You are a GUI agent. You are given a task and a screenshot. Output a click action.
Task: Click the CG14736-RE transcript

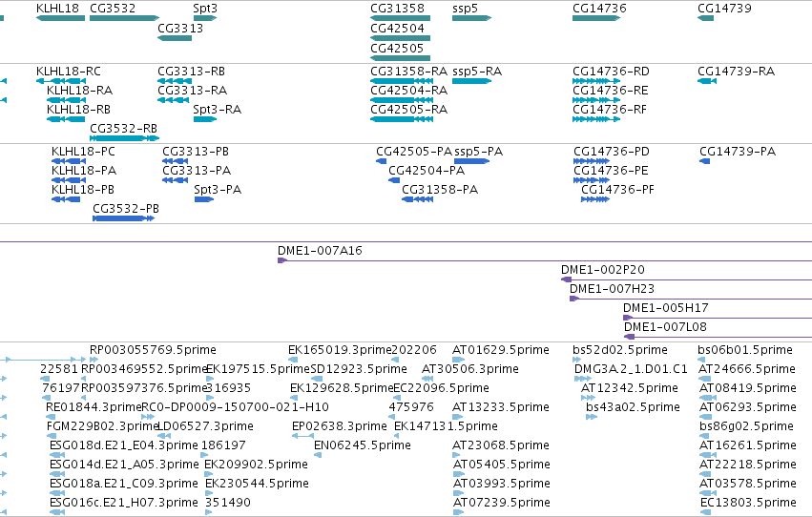tap(596, 100)
